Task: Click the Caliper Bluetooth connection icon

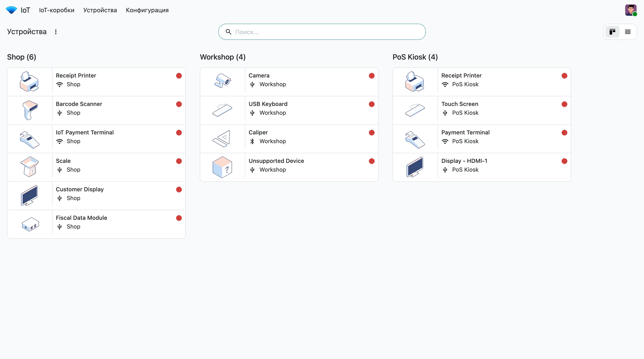Action: [252, 141]
